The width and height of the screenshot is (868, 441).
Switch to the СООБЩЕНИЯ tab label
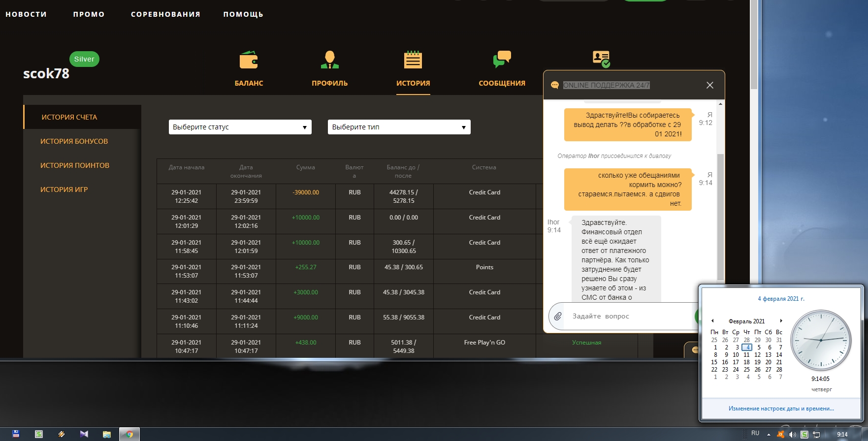tap(502, 83)
